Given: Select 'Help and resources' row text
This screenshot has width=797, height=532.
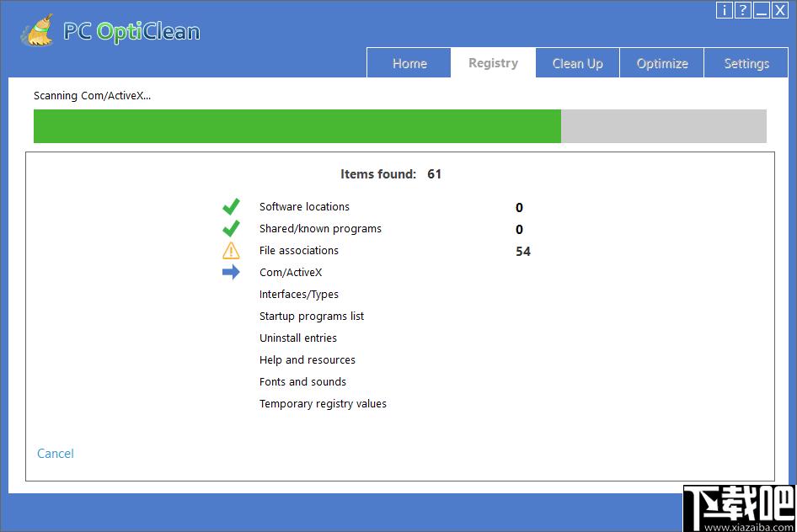Looking at the screenshot, I should (307, 360).
